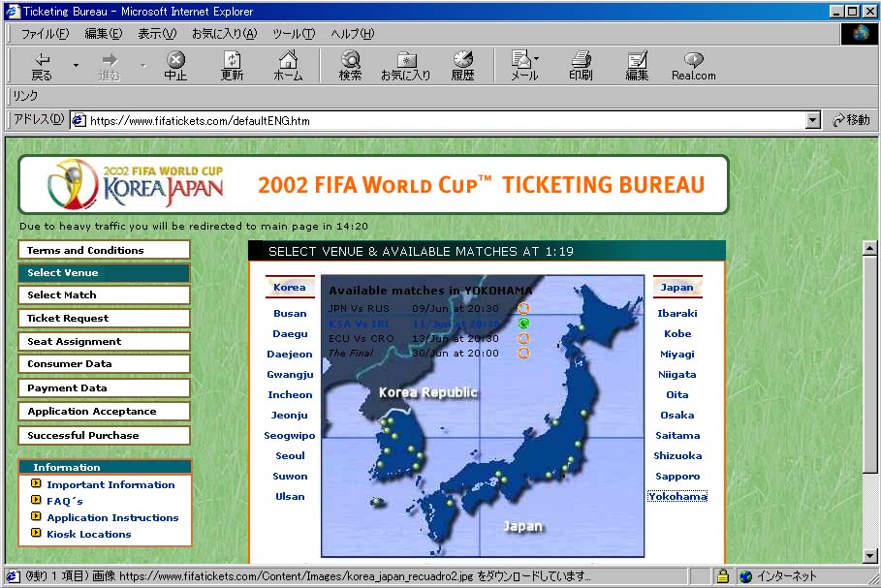Go back with the 戻る toolbar button
Screen dimensions: 881x588
[42, 66]
